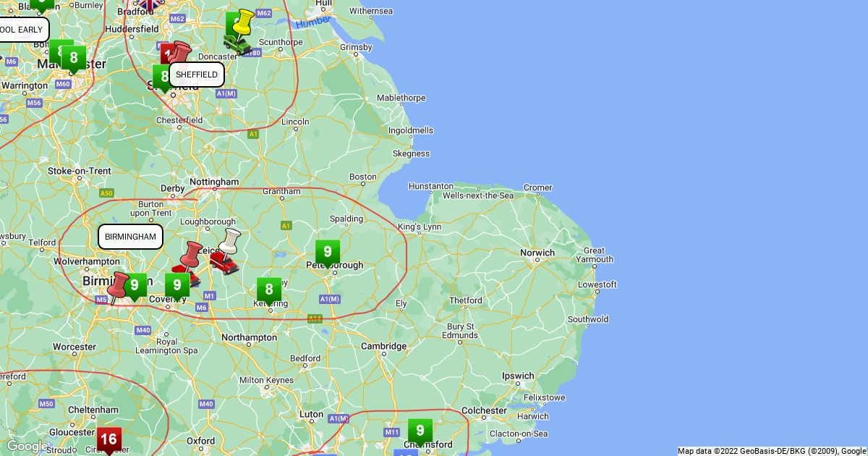
Task: Click the BIRMINGHAM label box
Action: (x=130, y=237)
